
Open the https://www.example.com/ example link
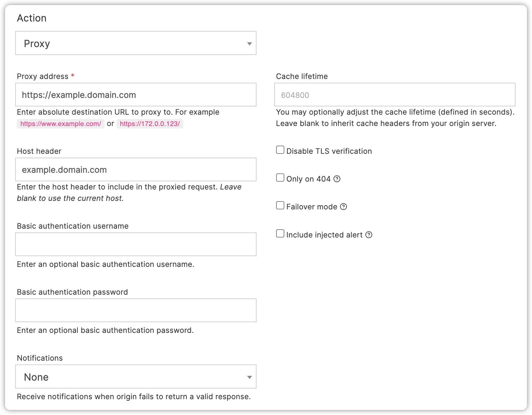click(x=60, y=123)
